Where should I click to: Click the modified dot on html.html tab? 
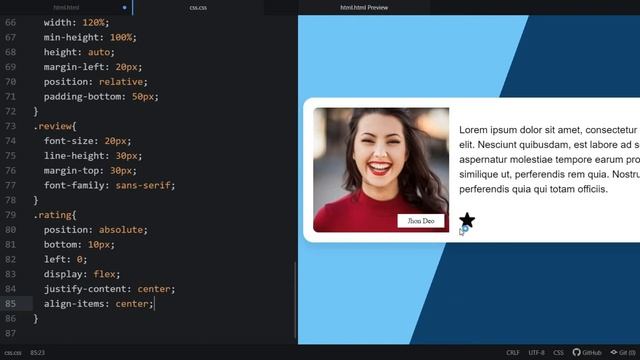click(124, 7)
